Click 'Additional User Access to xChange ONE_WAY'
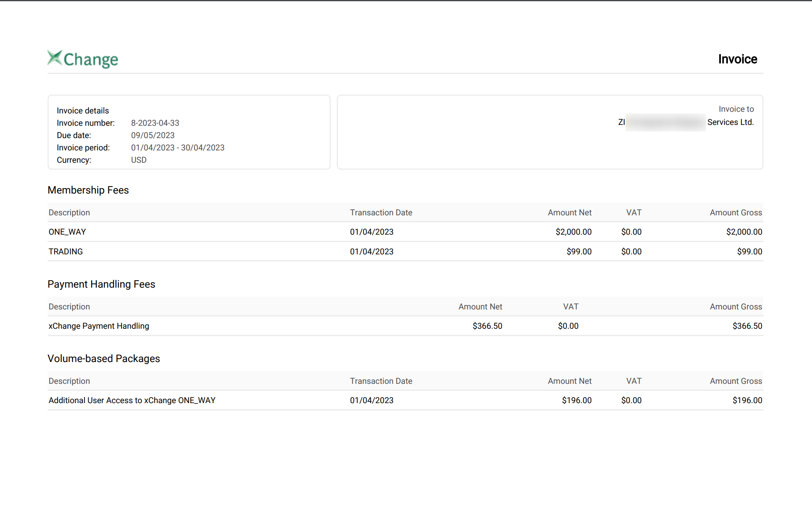 tap(132, 400)
